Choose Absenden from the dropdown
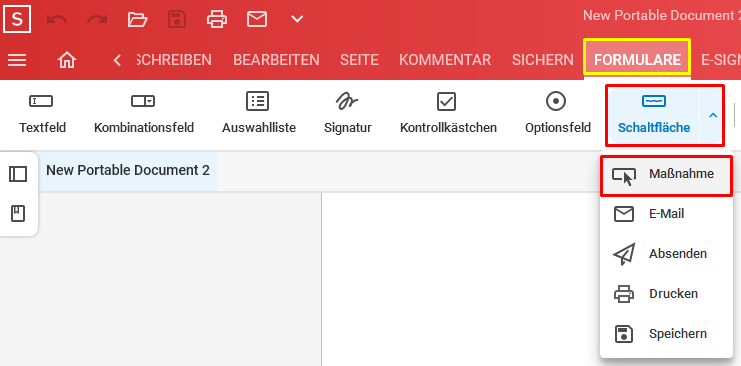 [666, 254]
